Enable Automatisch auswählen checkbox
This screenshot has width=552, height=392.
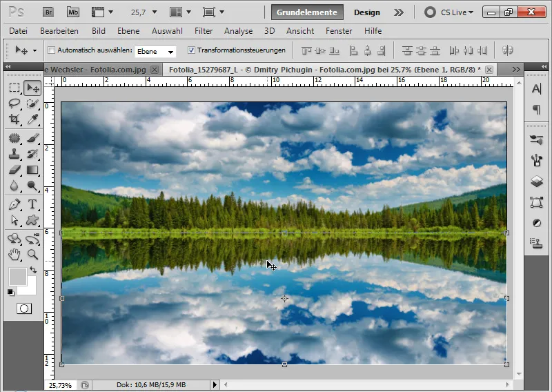[51, 50]
